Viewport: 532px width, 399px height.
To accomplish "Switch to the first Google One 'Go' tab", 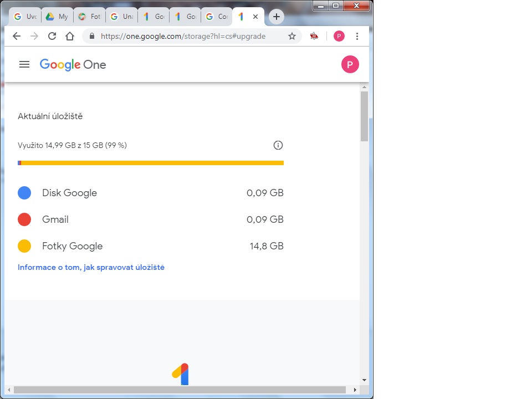I will click(154, 16).
